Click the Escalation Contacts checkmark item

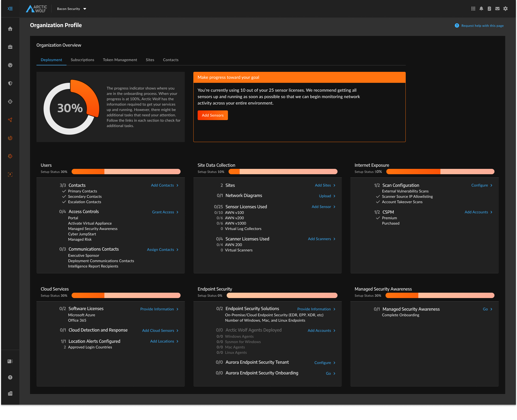(x=82, y=202)
